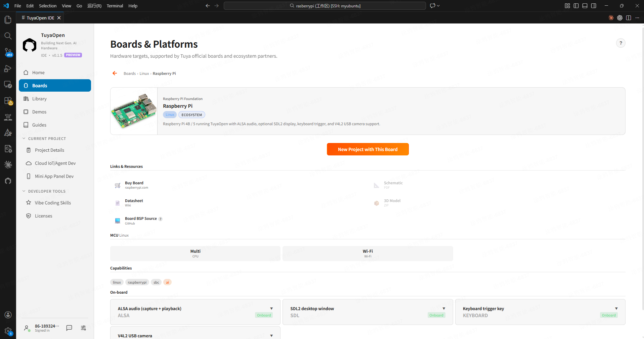This screenshot has height=339, width=644.
Task: Open the settings sliders icon beside account
Action: pos(83,328)
